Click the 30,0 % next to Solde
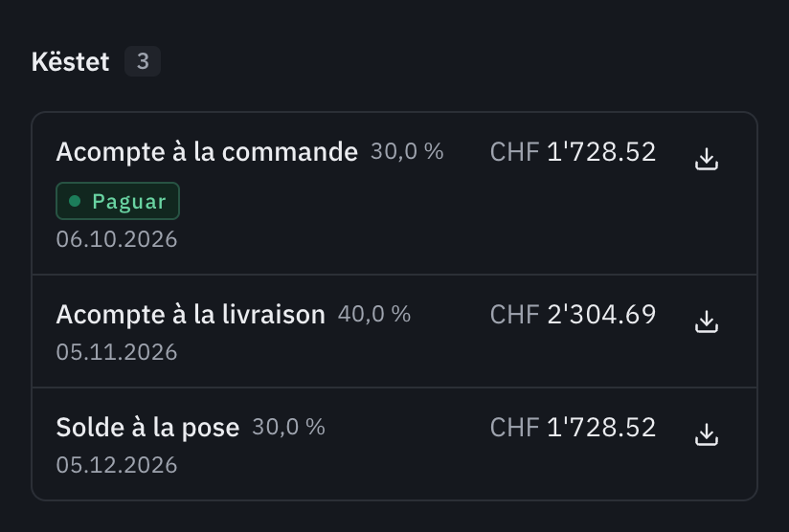 pos(288,428)
